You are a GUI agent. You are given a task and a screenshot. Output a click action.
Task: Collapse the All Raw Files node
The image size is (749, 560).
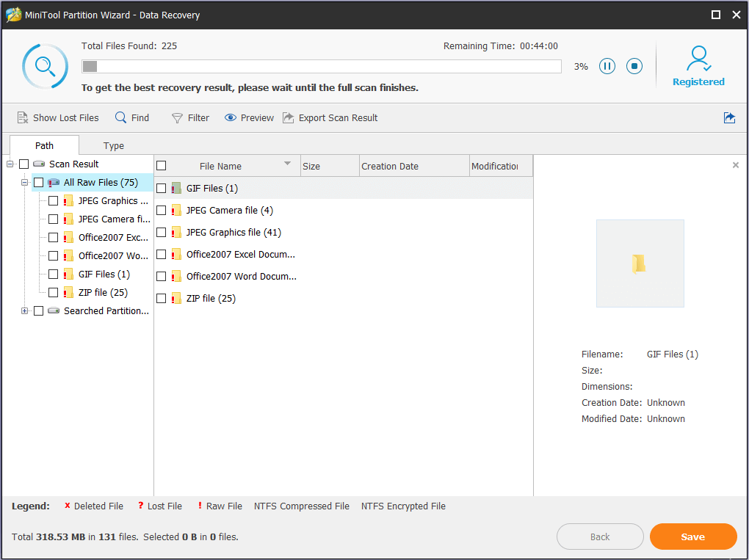point(24,182)
